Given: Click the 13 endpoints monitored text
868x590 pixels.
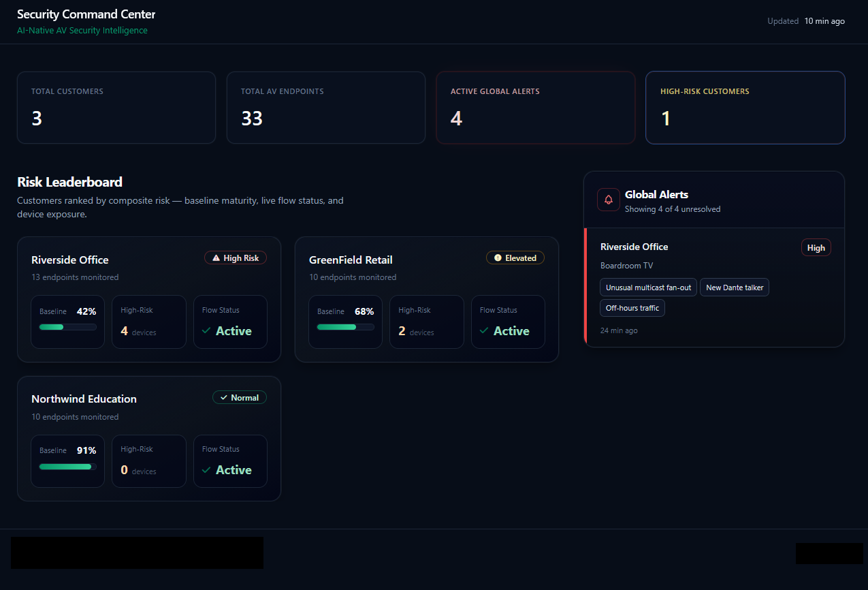Looking at the screenshot, I should (75, 277).
